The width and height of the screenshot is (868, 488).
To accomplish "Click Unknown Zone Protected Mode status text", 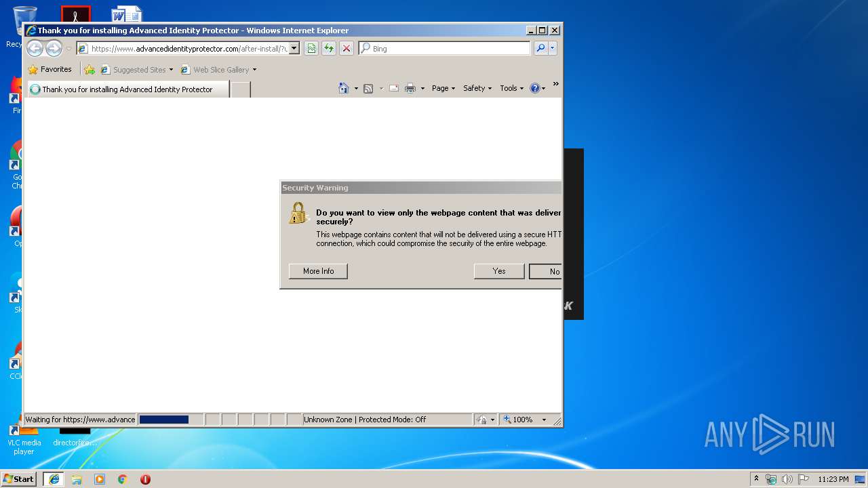I will 365,420.
